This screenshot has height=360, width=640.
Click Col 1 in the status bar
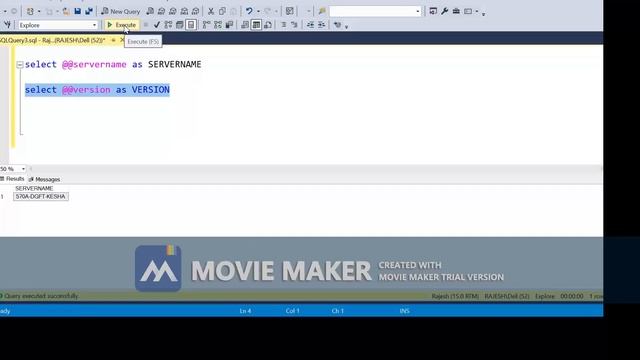(x=293, y=311)
